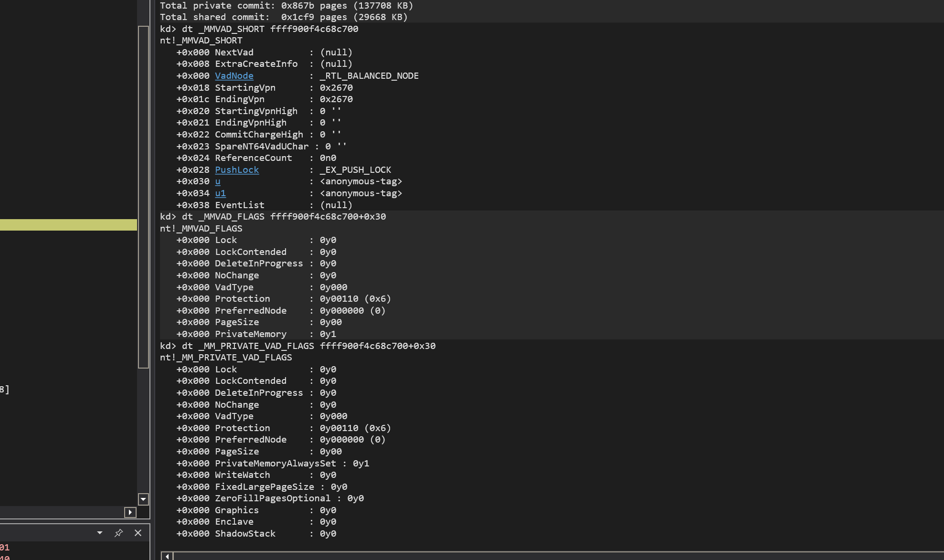Click the FixedLargePageSize field row
This screenshot has width=944, height=560.
pyautogui.click(x=262, y=487)
